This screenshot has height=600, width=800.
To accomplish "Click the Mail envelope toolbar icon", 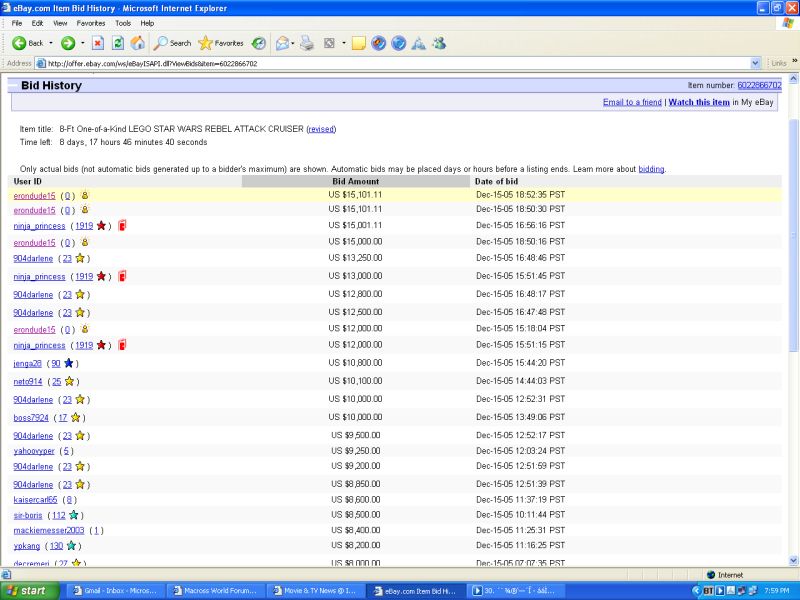I will tap(282, 43).
